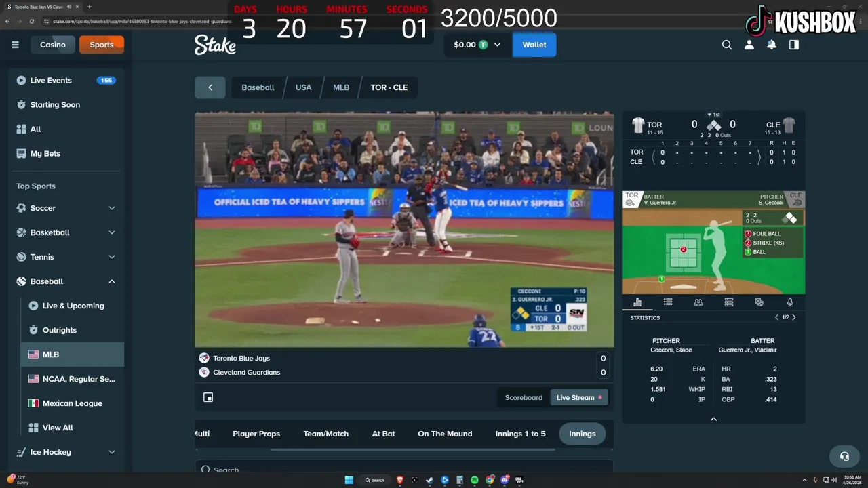
Task: Reload the page in the browser
Action: (32, 21)
